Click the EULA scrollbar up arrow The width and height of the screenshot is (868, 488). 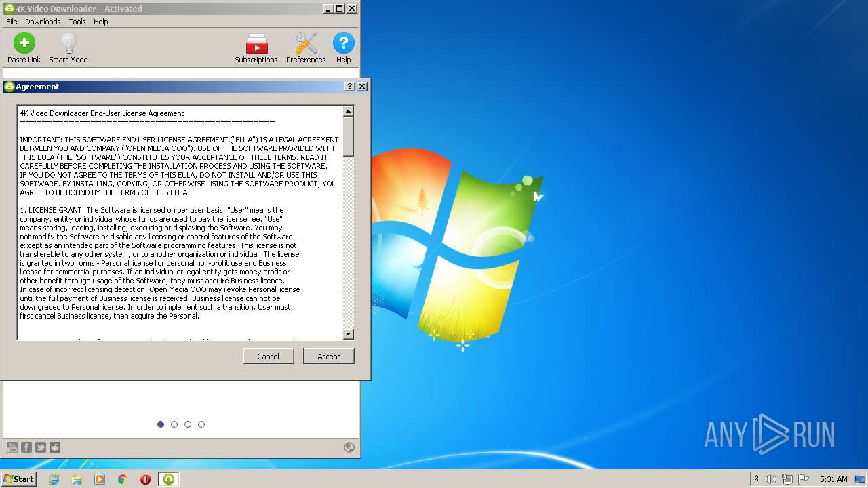point(349,111)
